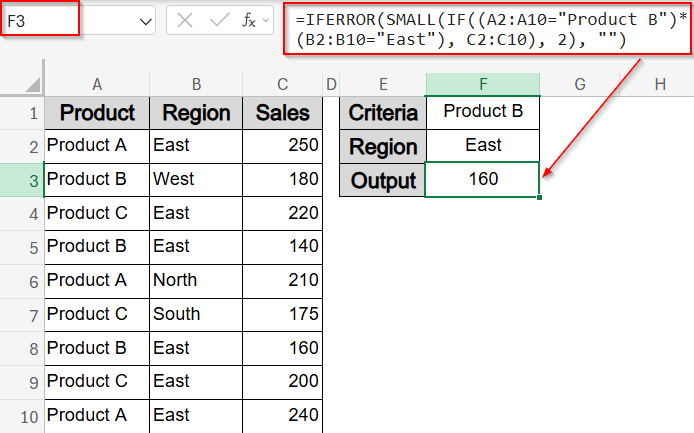The height and width of the screenshot is (433, 694).
Task: Select row 2 header
Action: click(x=22, y=147)
